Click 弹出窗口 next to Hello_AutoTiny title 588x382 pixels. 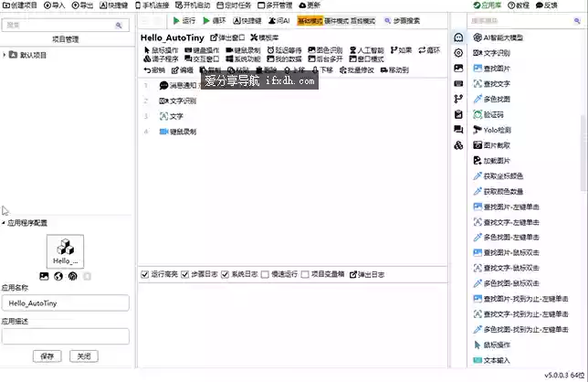point(227,37)
